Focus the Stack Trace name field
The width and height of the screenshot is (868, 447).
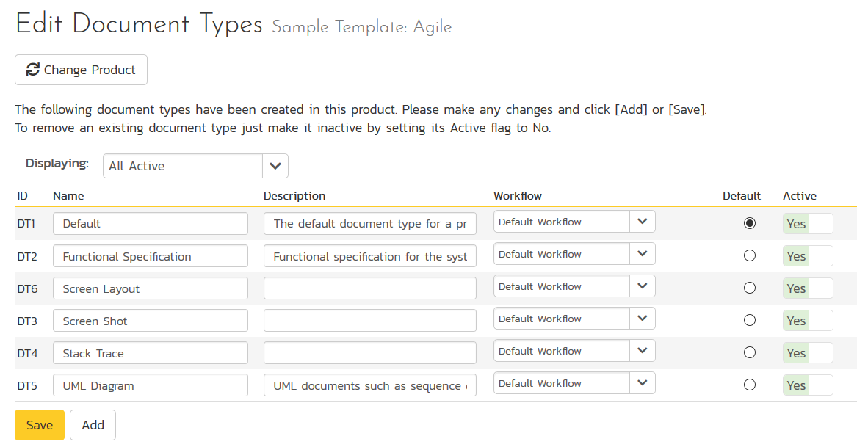[x=151, y=353]
